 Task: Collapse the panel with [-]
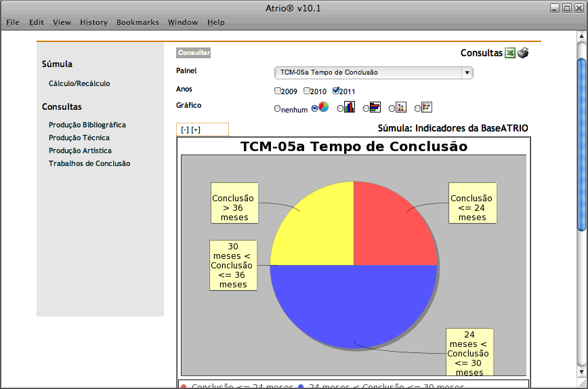point(184,129)
